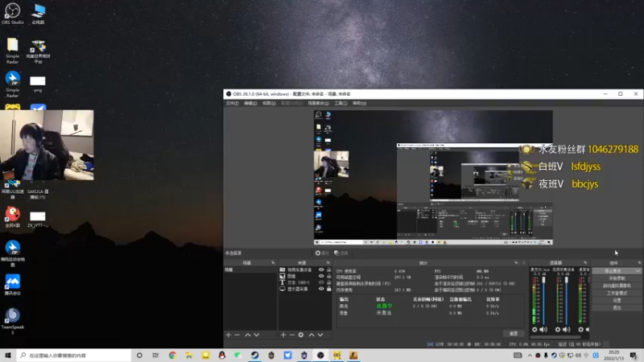Mute the 视频采集设备 mixer channel speaker icon

pyautogui.click(x=567, y=330)
